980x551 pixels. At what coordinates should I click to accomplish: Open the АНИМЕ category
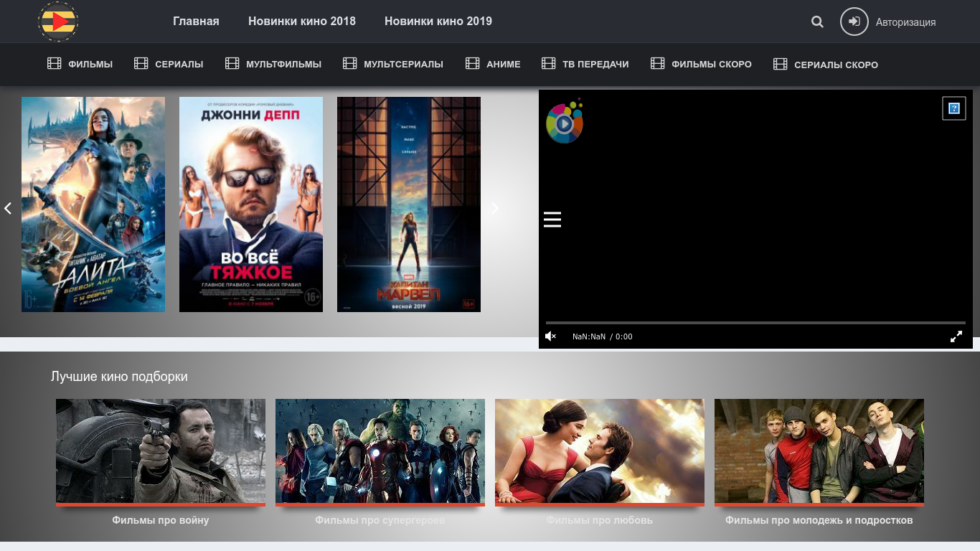tap(504, 64)
